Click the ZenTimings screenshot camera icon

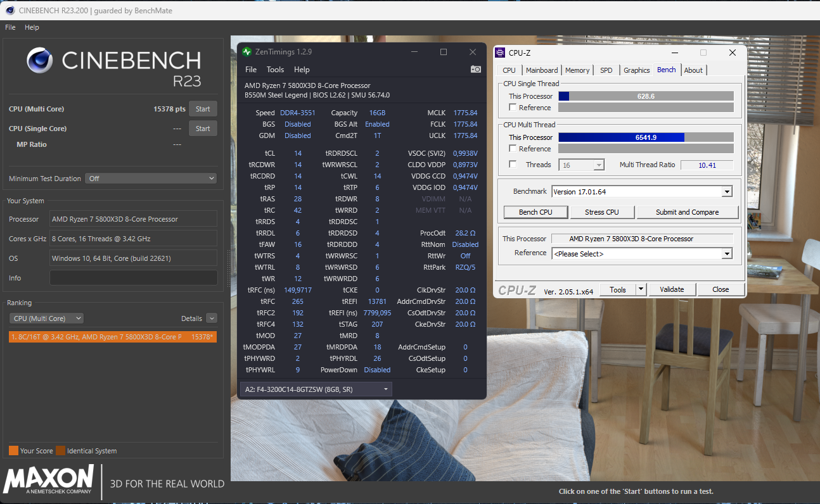(476, 70)
